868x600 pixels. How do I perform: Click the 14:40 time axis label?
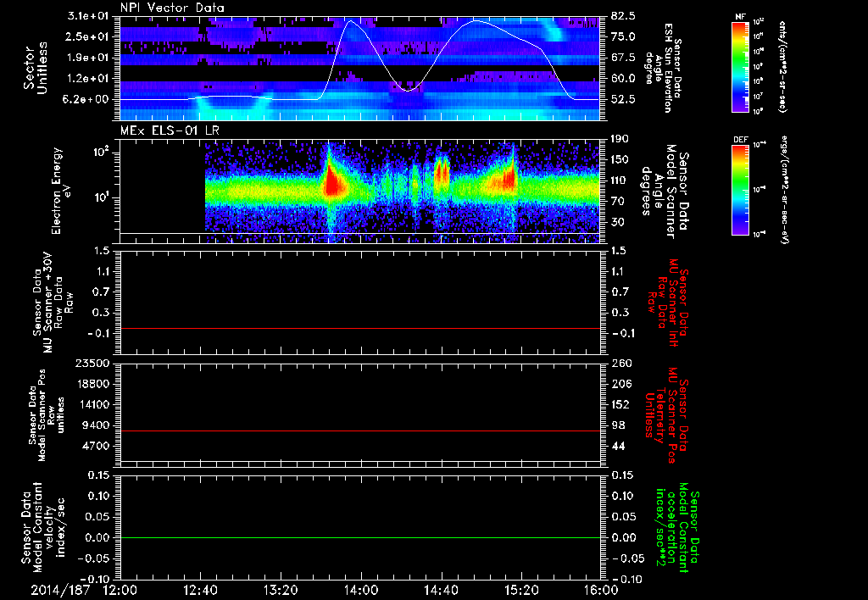pyautogui.click(x=441, y=590)
